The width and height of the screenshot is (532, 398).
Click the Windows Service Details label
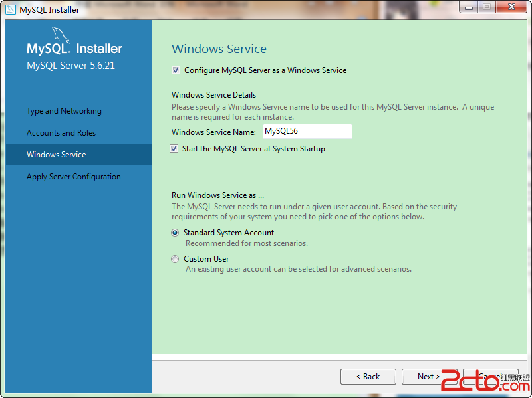[213, 95]
